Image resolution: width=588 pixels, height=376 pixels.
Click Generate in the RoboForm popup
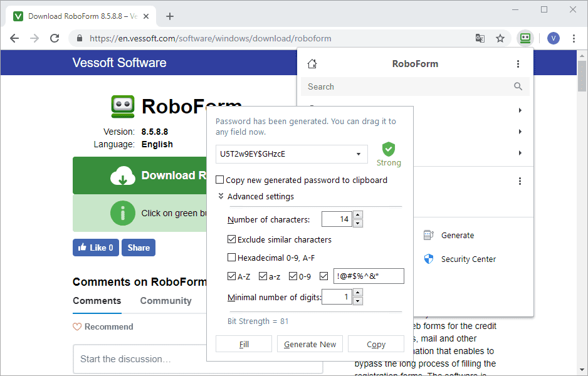458,236
